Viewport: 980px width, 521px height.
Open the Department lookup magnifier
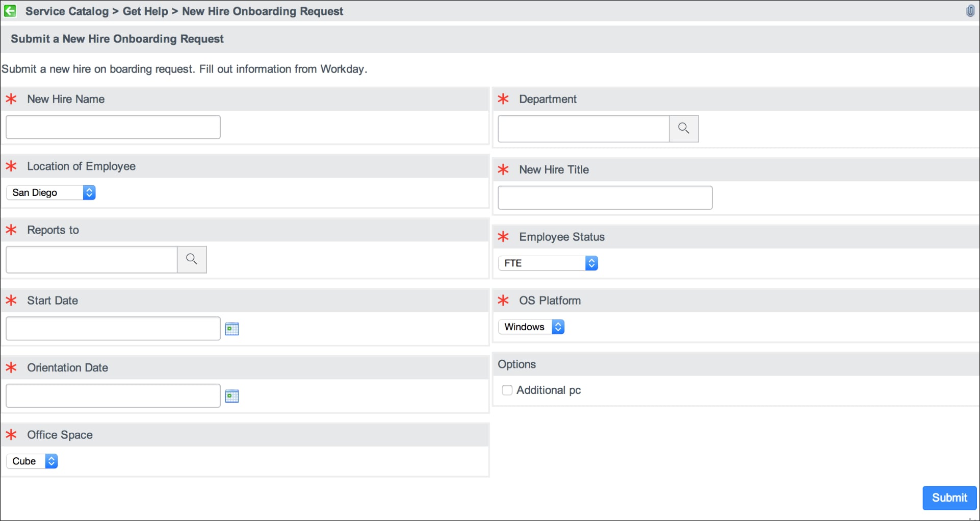[x=683, y=129]
